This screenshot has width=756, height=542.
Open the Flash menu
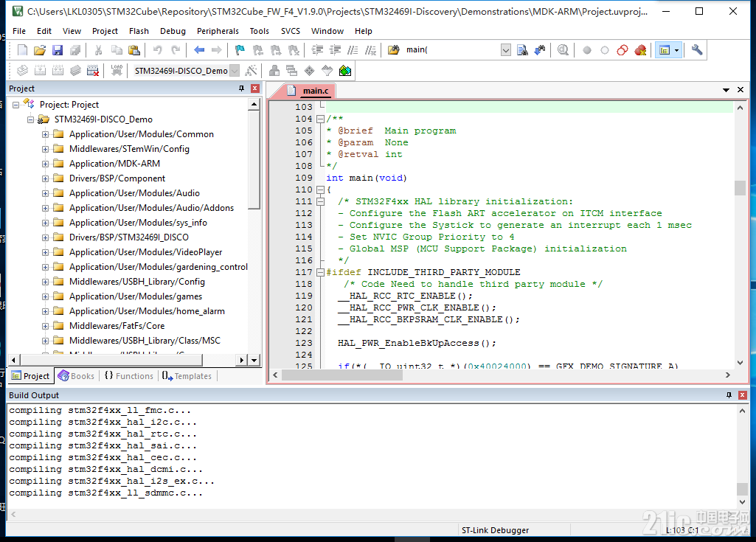click(139, 31)
